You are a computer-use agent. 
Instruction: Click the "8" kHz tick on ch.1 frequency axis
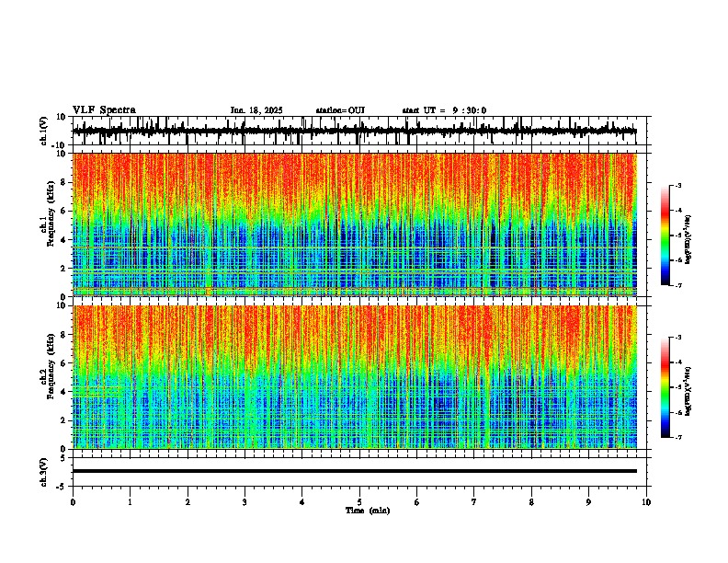[63, 182]
